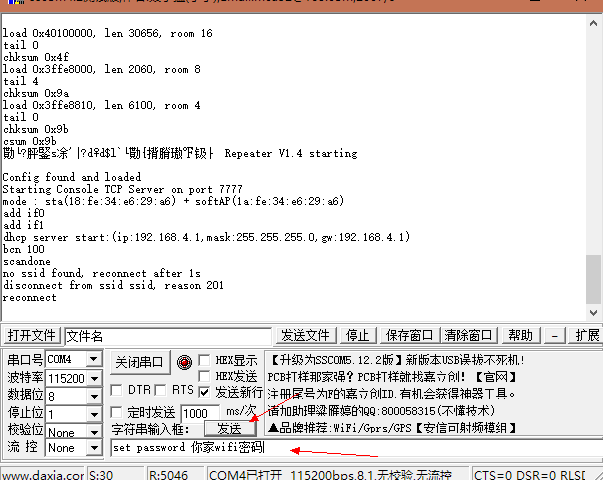Enable the DTR checkbox

point(116,390)
